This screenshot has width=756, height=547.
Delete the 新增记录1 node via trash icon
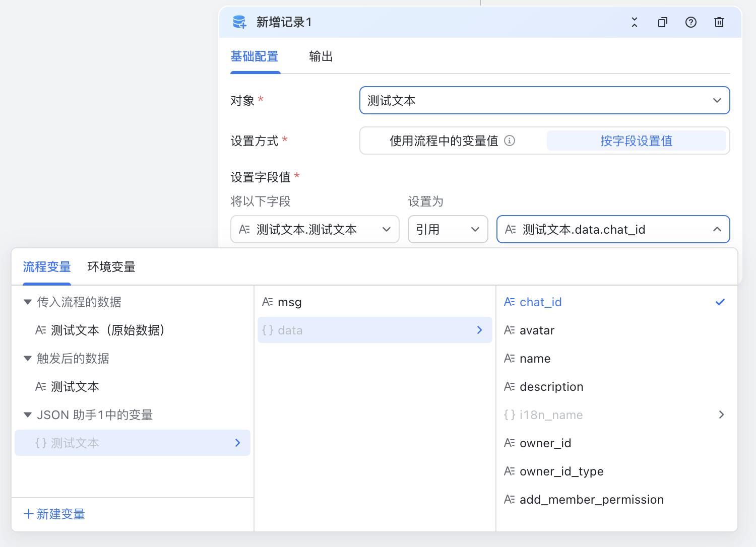point(719,22)
